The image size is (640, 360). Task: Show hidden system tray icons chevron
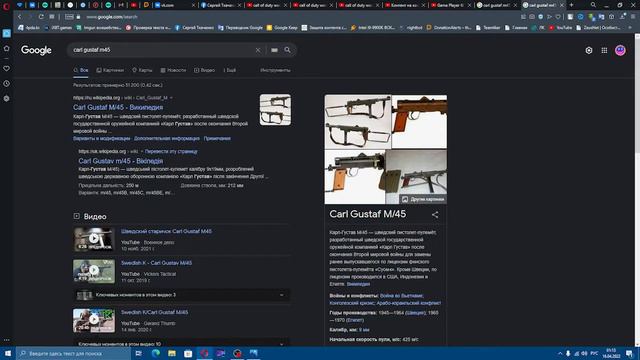coord(560,353)
